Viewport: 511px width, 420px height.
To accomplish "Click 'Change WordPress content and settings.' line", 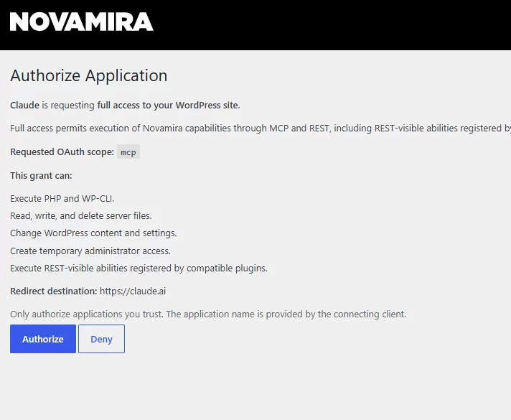I will point(93,233).
